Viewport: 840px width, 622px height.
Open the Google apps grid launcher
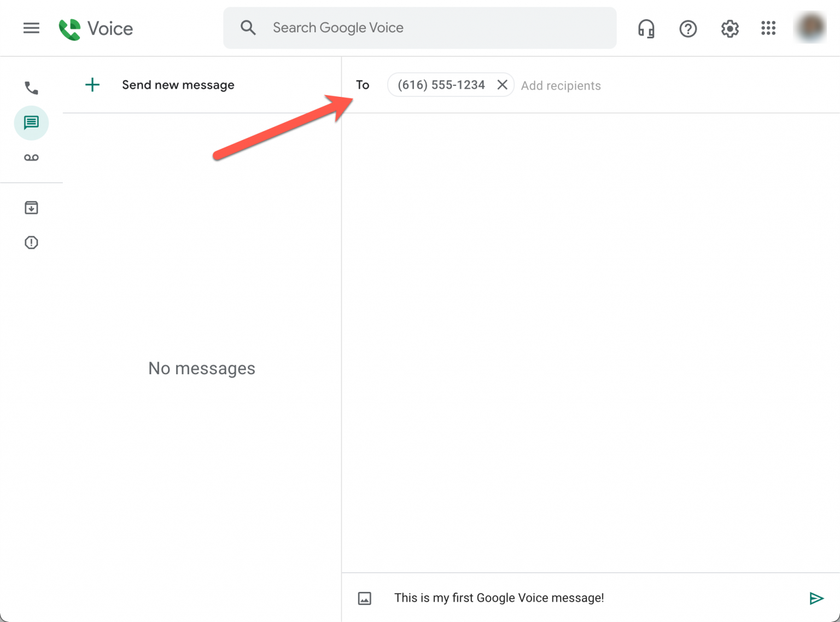coord(768,28)
